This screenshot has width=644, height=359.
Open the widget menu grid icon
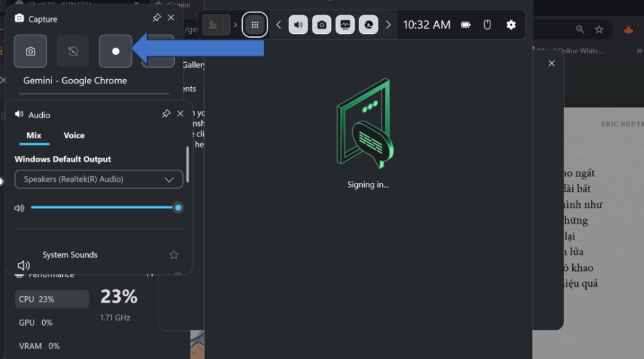pos(255,25)
